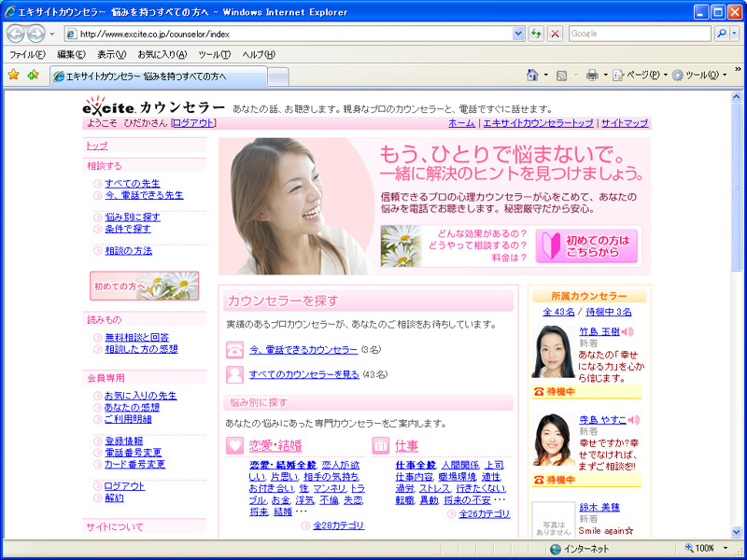This screenshot has height=560, width=747.
Task: Open the zoom level dropdown arrow
Action: [x=726, y=548]
